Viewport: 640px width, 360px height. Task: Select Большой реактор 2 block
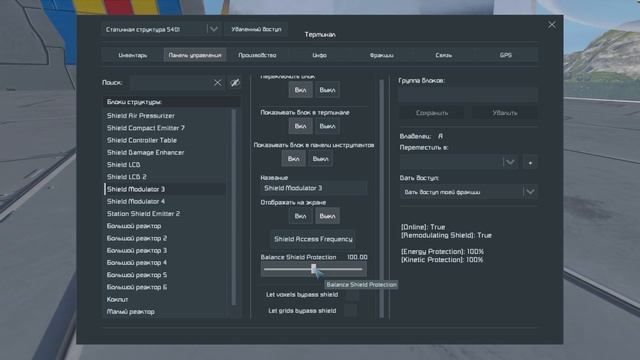point(165,238)
